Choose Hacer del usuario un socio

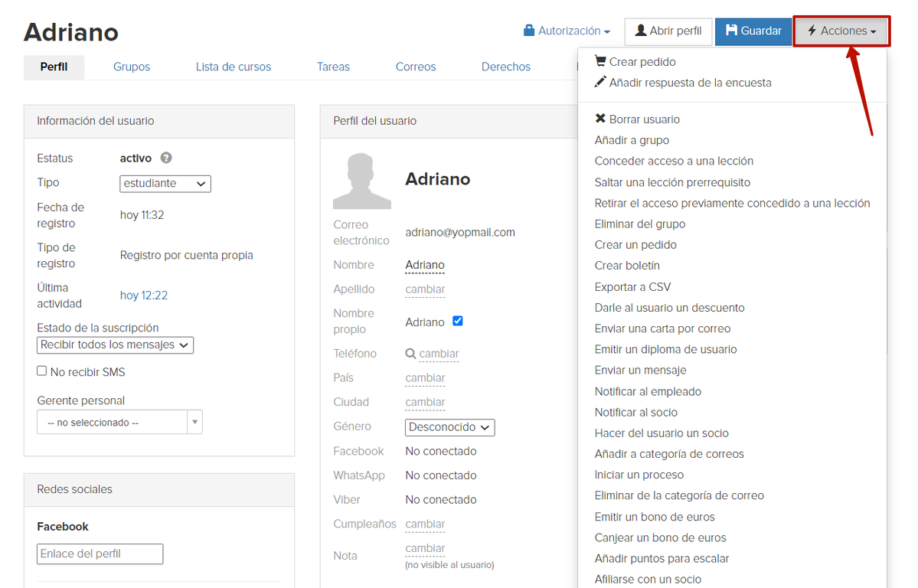662,433
